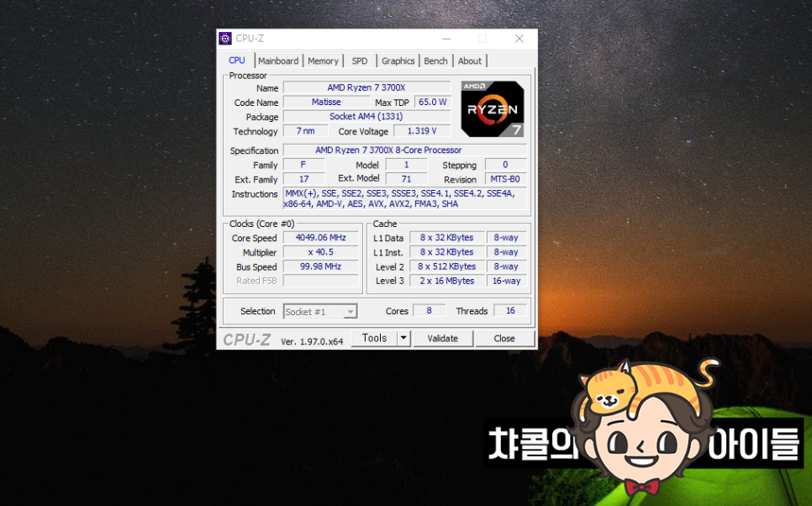Image resolution: width=812 pixels, height=506 pixels.
Task: Click the Core Speed value 4049.06 MHz
Action: tap(320, 238)
